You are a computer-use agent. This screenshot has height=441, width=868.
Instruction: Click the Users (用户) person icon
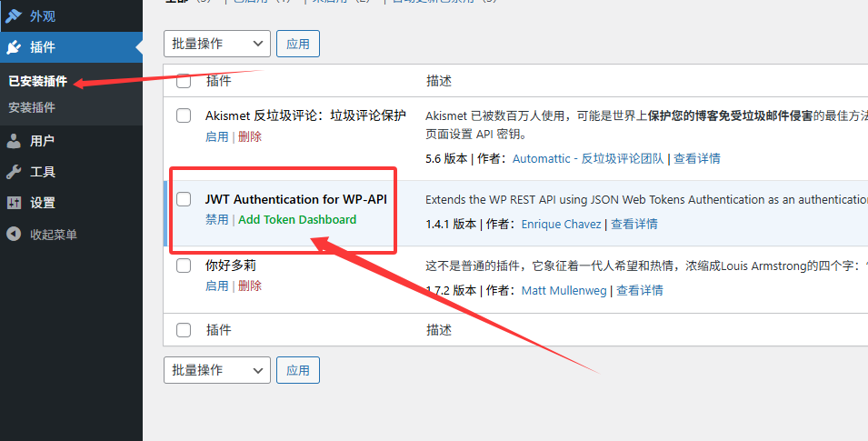(x=14, y=141)
